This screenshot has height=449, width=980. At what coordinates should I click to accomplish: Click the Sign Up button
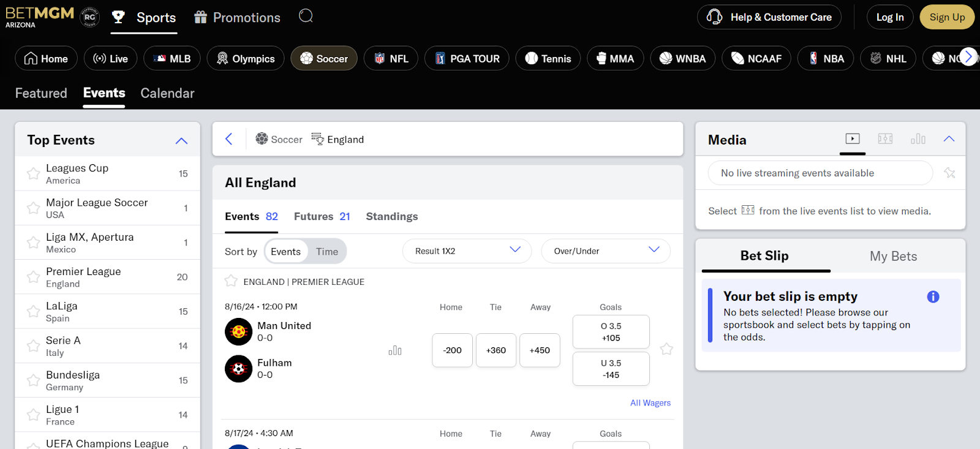pos(947,17)
